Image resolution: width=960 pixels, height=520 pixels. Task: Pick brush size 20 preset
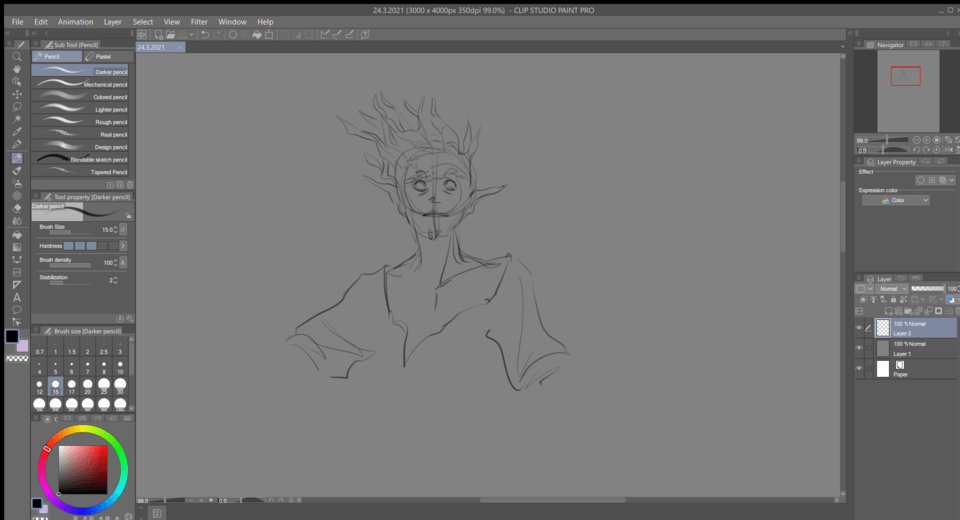point(88,386)
